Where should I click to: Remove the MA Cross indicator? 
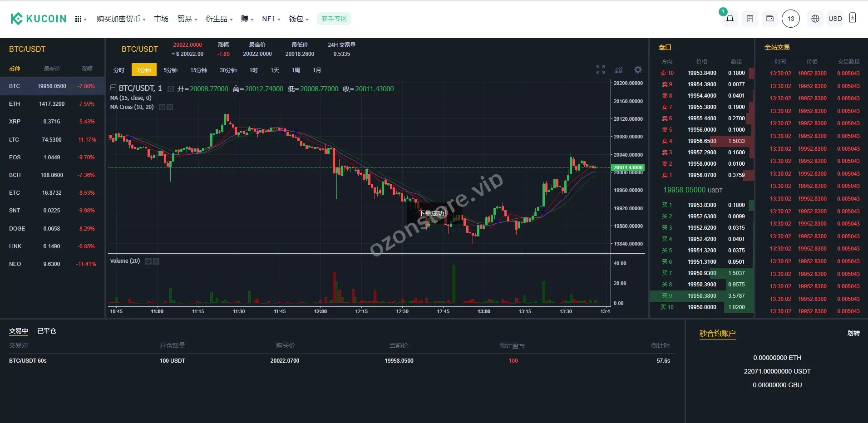click(170, 107)
